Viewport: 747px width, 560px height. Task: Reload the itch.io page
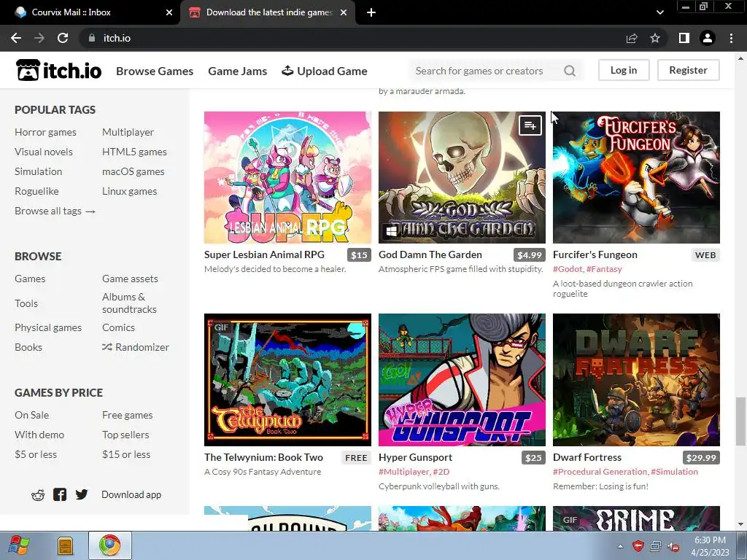[63, 38]
